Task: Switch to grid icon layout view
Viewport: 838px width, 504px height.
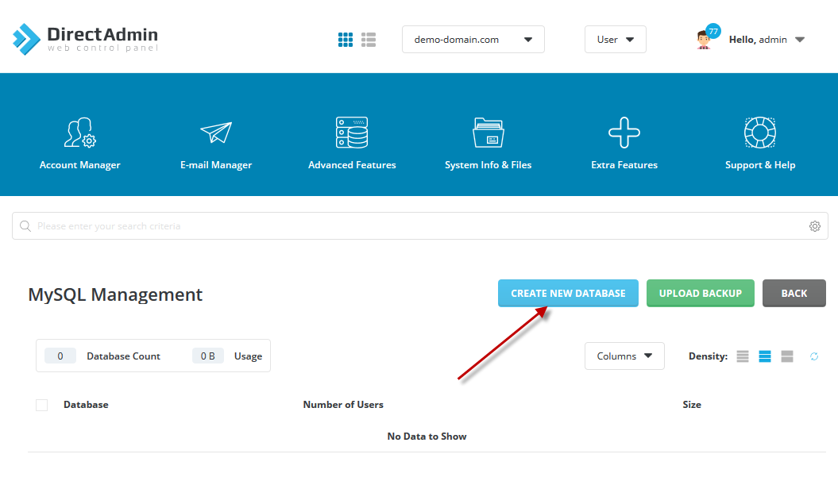Action: click(x=346, y=40)
